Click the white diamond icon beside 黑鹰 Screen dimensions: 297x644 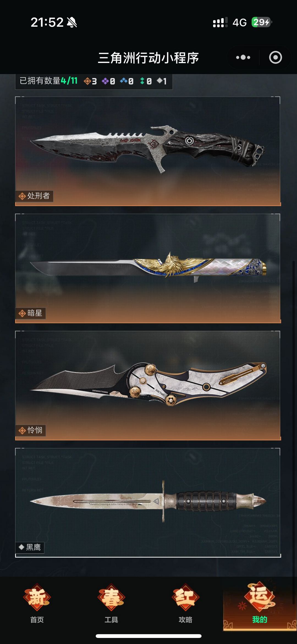tap(21, 547)
